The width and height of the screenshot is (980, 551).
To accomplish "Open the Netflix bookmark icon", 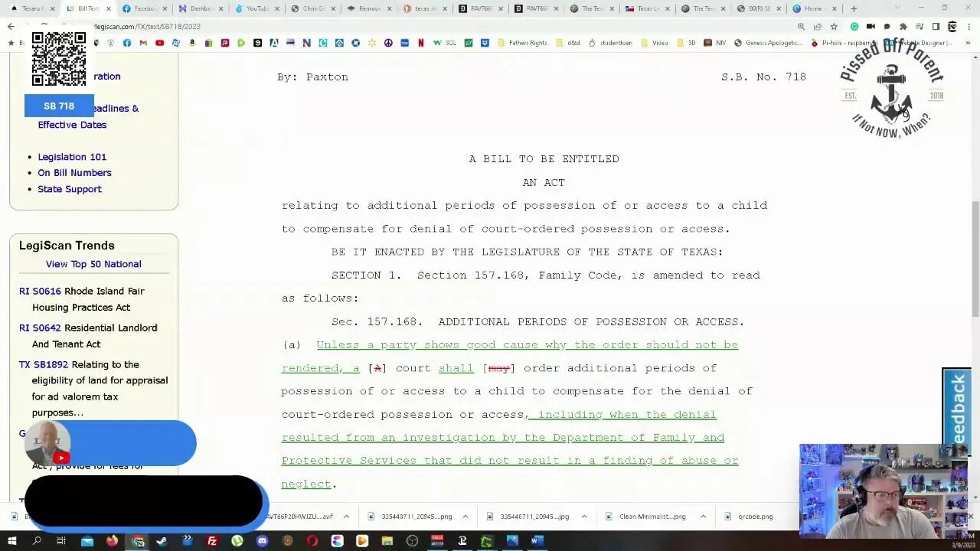I will pyautogui.click(x=421, y=43).
